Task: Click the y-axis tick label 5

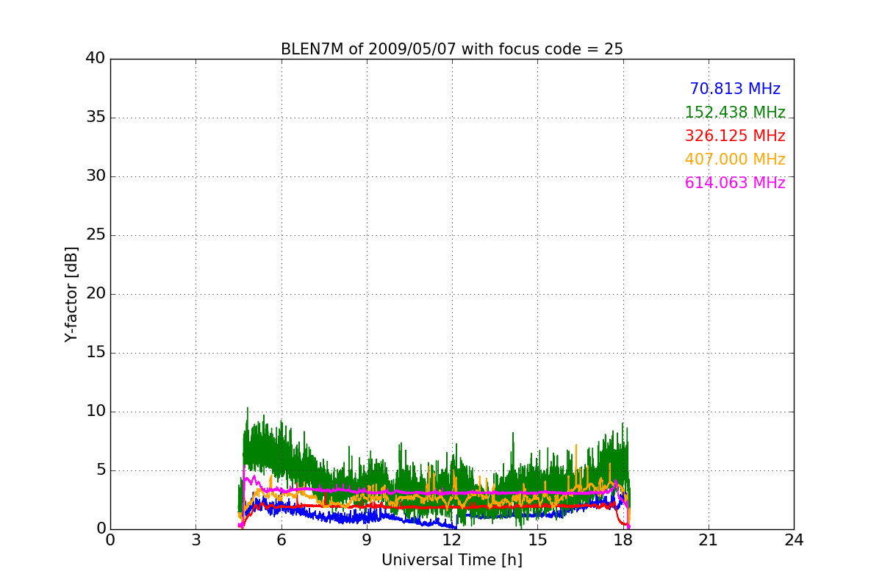Action: (100, 470)
